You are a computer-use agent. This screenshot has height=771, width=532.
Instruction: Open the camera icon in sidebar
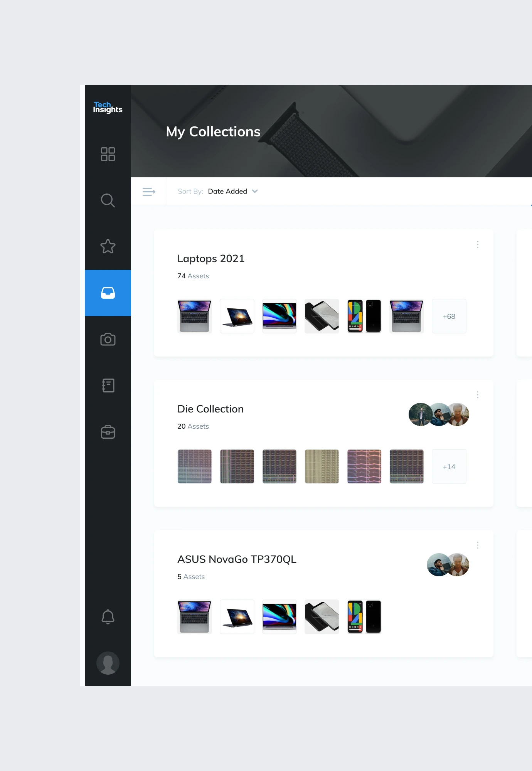108,339
